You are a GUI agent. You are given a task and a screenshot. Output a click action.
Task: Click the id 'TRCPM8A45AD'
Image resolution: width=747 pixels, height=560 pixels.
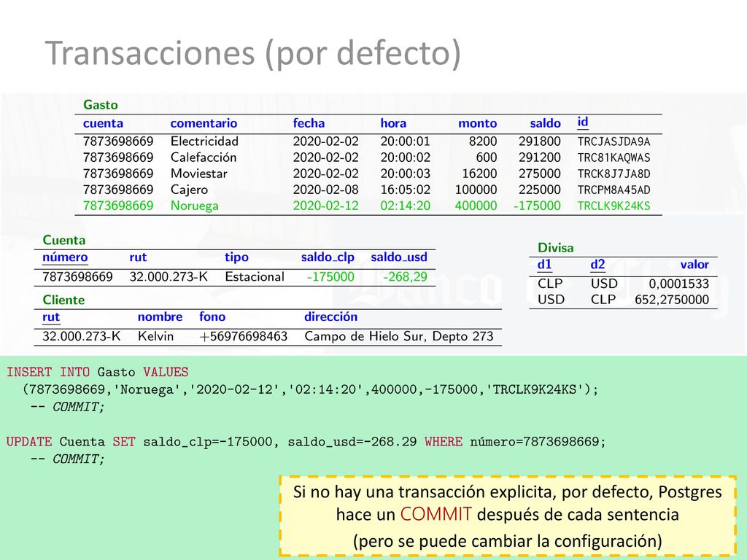614,190
